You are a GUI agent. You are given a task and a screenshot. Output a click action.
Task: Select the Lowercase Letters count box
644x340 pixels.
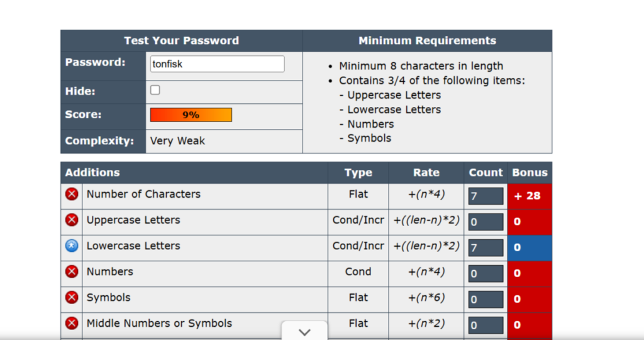(486, 248)
